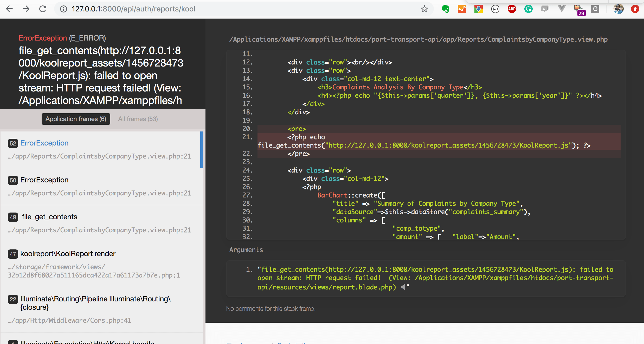Open the Adblock Plus extension
Viewport: 644px width, 344px height.
pyautogui.click(x=512, y=9)
